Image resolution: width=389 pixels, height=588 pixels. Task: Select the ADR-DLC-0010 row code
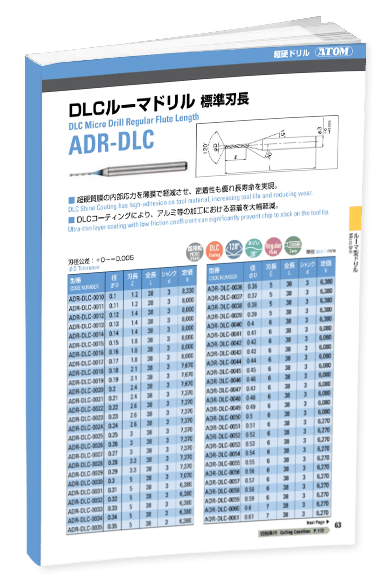[86, 298]
